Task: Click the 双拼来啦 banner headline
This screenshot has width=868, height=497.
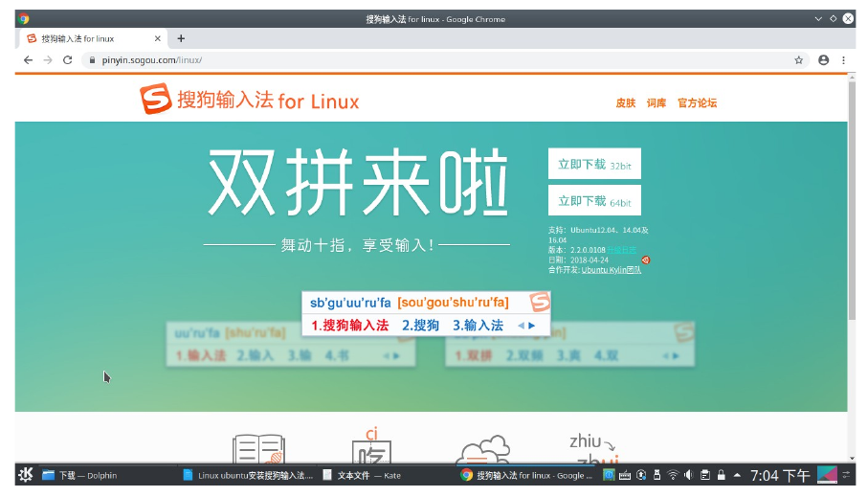Action: (x=358, y=182)
